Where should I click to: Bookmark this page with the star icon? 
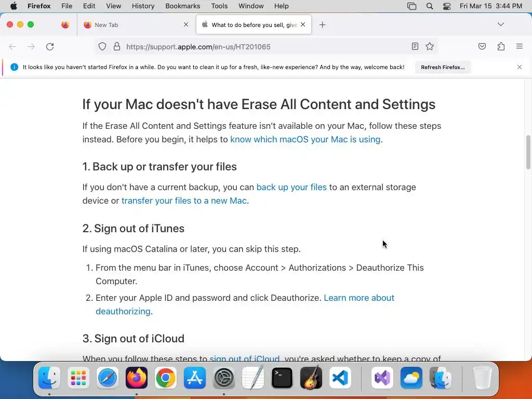coord(430,46)
